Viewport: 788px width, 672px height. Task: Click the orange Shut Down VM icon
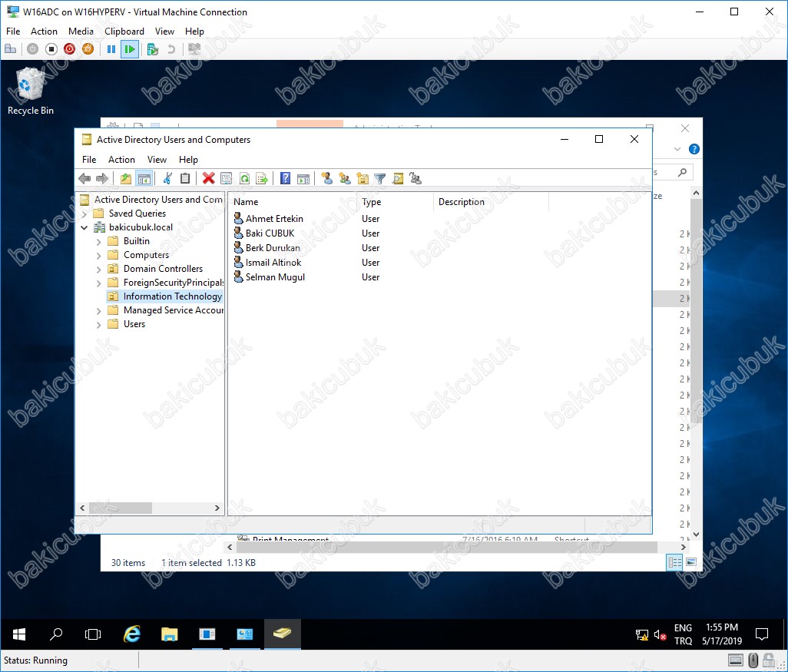click(x=88, y=49)
